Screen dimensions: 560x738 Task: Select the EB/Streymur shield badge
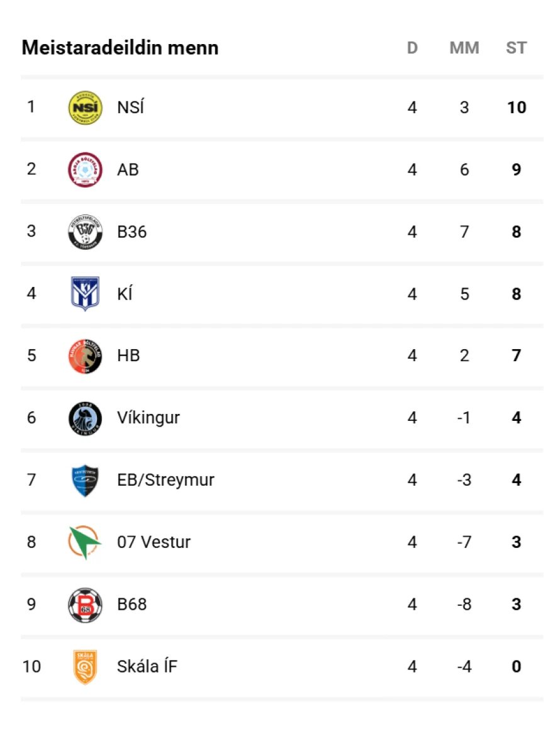85,481
